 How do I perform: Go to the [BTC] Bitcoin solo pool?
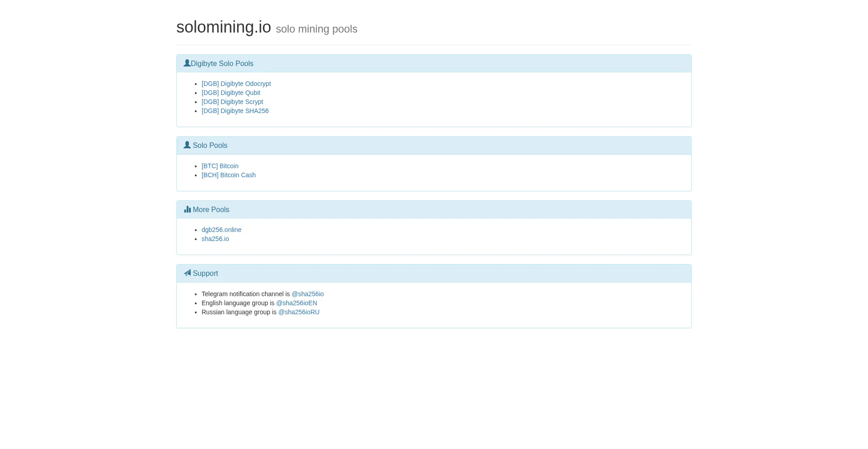pyautogui.click(x=220, y=166)
